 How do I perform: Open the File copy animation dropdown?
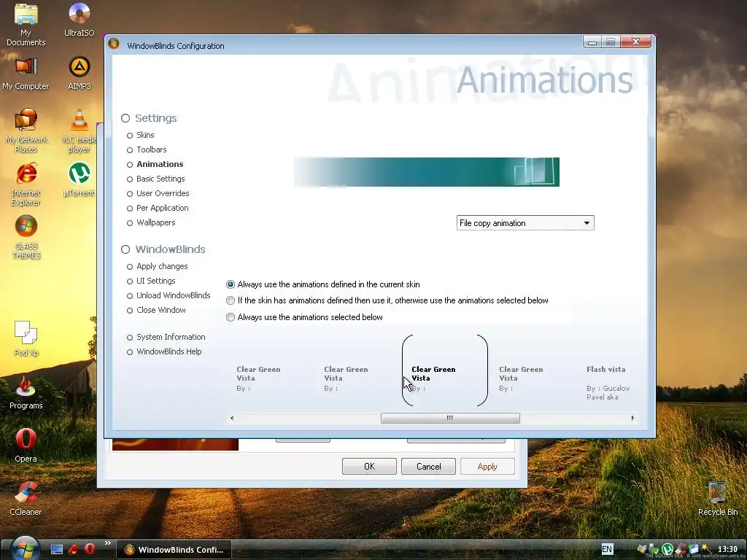point(525,223)
